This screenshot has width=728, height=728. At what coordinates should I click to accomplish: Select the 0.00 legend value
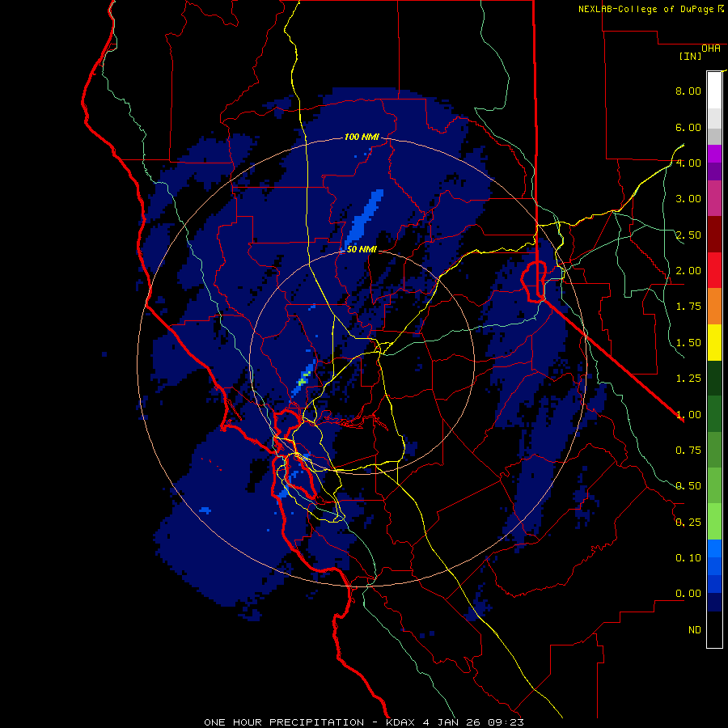[x=688, y=594]
